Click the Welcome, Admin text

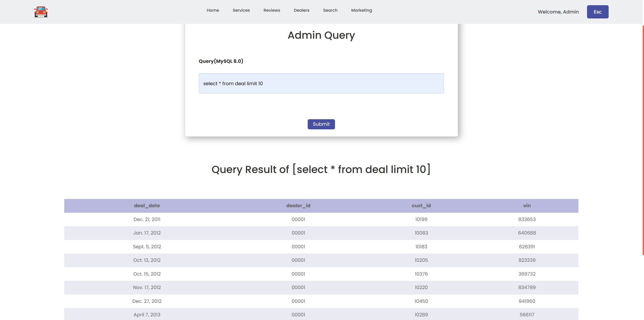point(558,12)
